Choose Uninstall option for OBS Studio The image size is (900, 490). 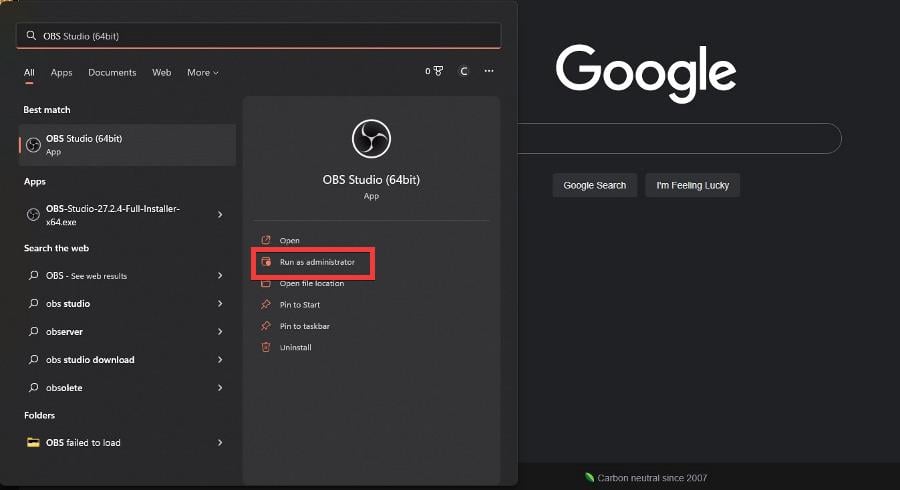(x=295, y=347)
